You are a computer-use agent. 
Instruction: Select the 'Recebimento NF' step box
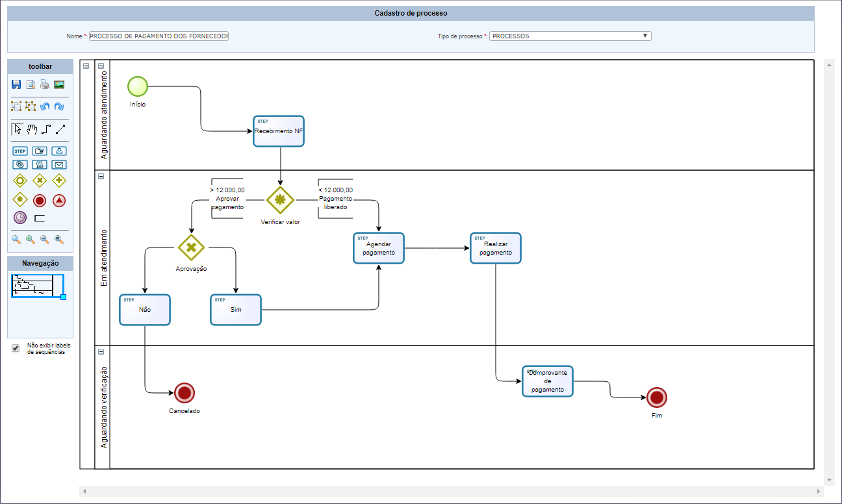pyautogui.click(x=279, y=131)
